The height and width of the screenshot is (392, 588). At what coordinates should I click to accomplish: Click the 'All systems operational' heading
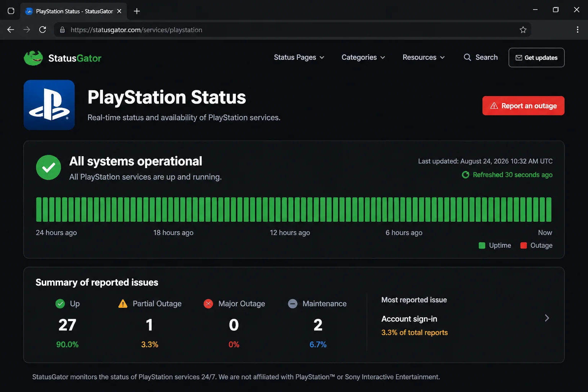click(136, 161)
